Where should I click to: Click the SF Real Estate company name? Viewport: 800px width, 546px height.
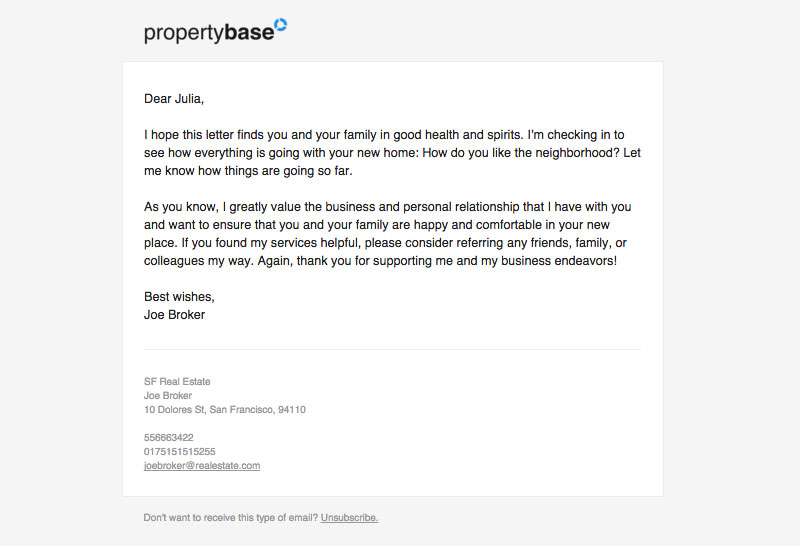177,381
